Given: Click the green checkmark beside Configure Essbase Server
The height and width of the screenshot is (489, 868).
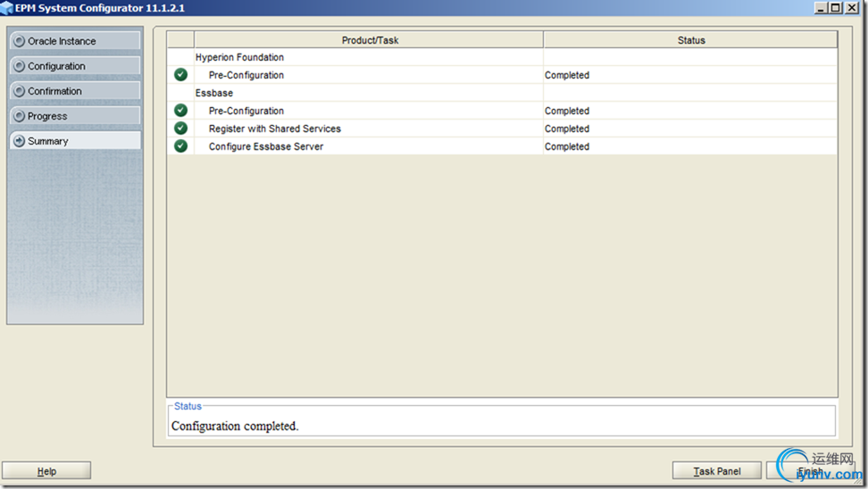Looking at the screenshot, I should (x=180, y=146).
